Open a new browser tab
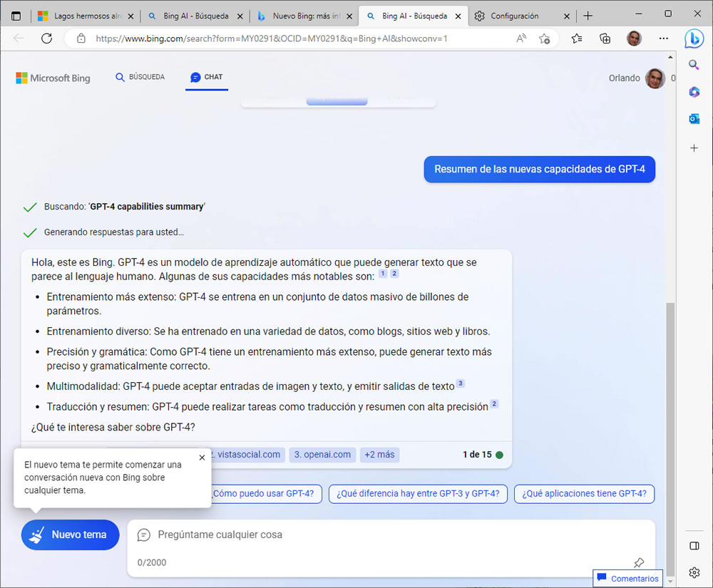Screen dimensions: 713x588 pyautogui.click(x=588, y=16)
